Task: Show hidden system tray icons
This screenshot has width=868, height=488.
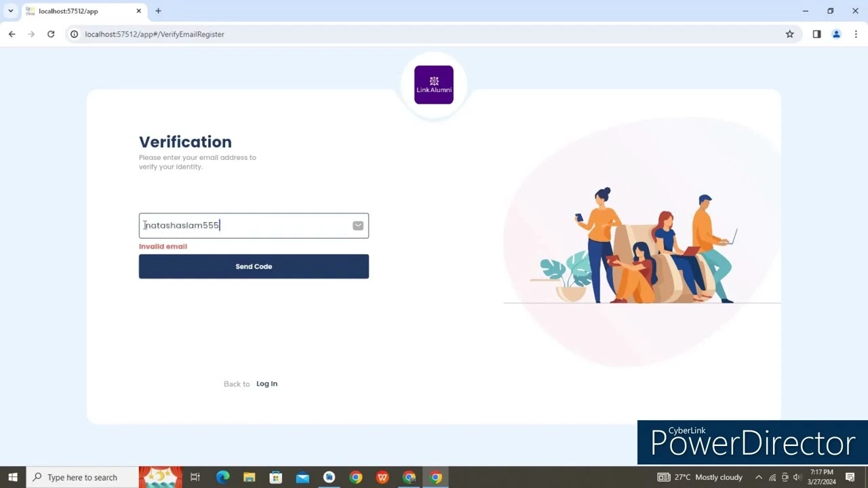Action: pos(758,477)
